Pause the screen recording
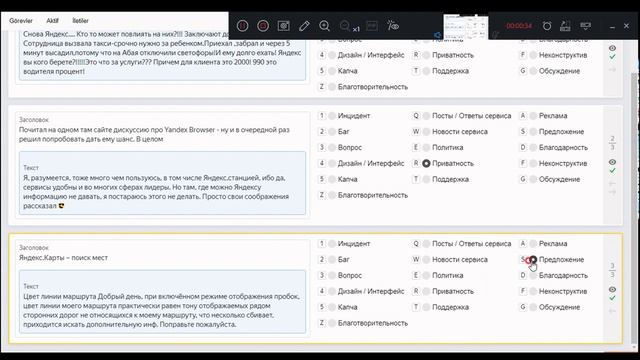Image resolution: width=640 pixels, height=360 pixels. coord(242,26)
